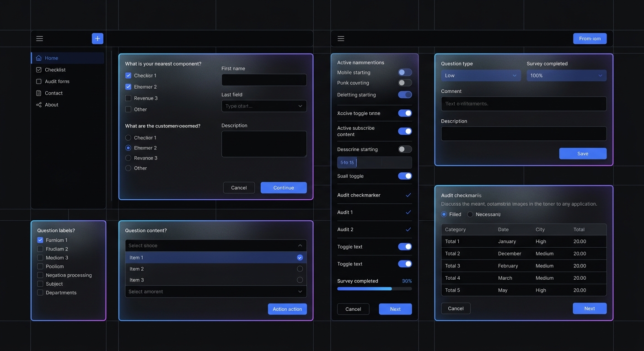Enable the Punk counting toggle
The image size is (644, 351).
coord(405,83)
